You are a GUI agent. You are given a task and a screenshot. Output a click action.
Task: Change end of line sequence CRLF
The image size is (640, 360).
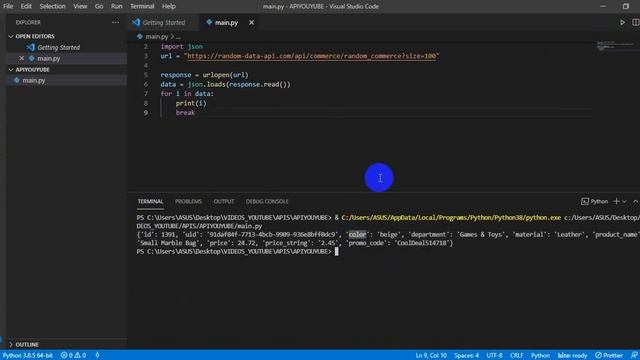516,356
